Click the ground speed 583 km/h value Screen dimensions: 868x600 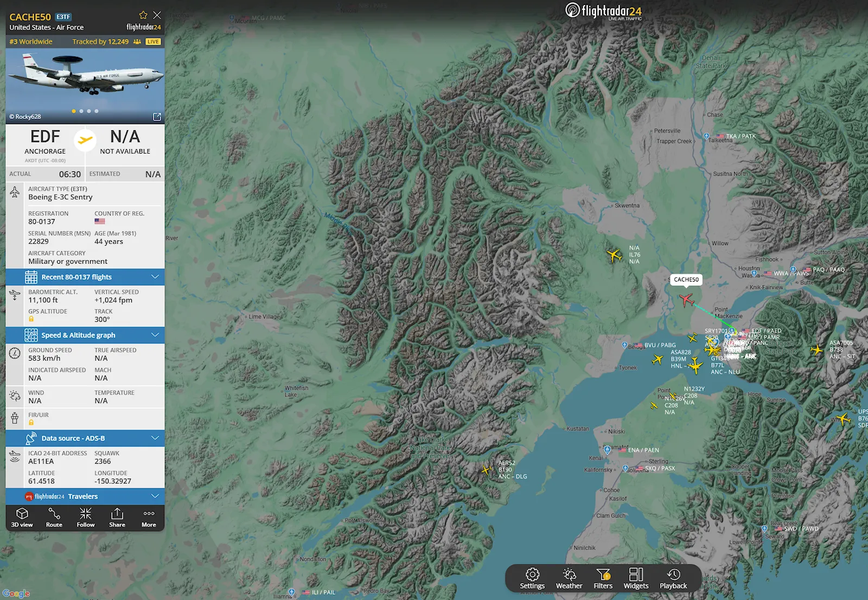click(x=44, y=358)
